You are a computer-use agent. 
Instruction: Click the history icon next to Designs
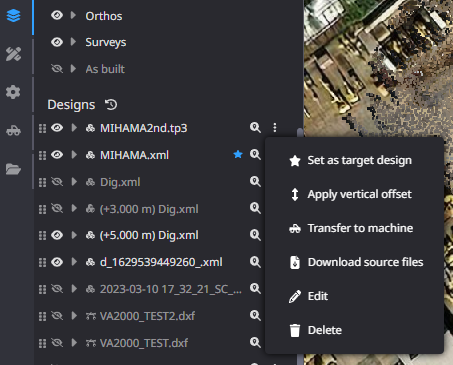pos(111,105)
